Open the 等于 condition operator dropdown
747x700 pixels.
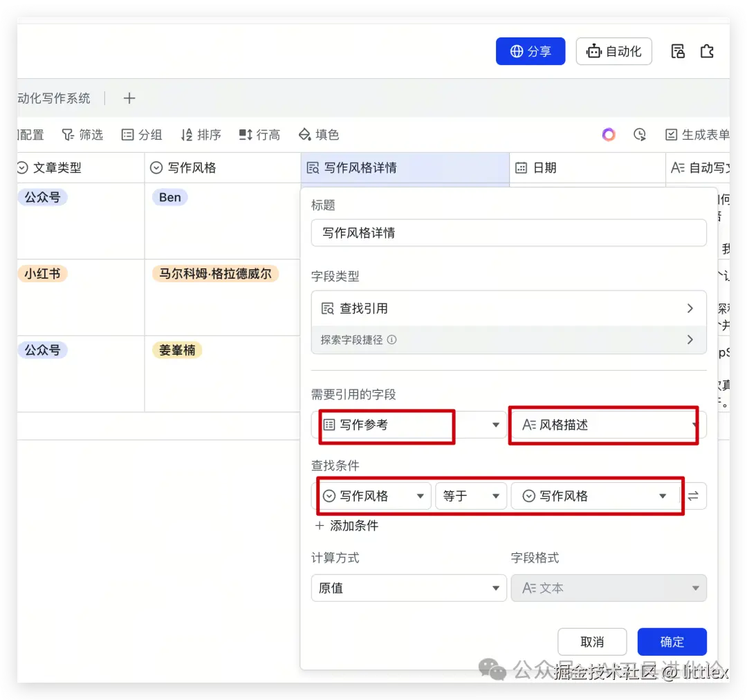[471, 495]
